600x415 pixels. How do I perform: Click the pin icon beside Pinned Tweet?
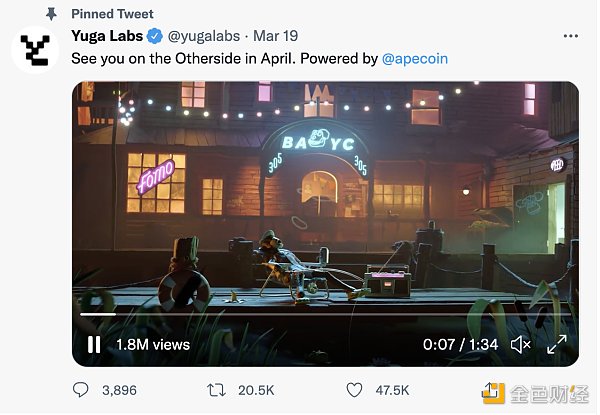click(51, 14)
